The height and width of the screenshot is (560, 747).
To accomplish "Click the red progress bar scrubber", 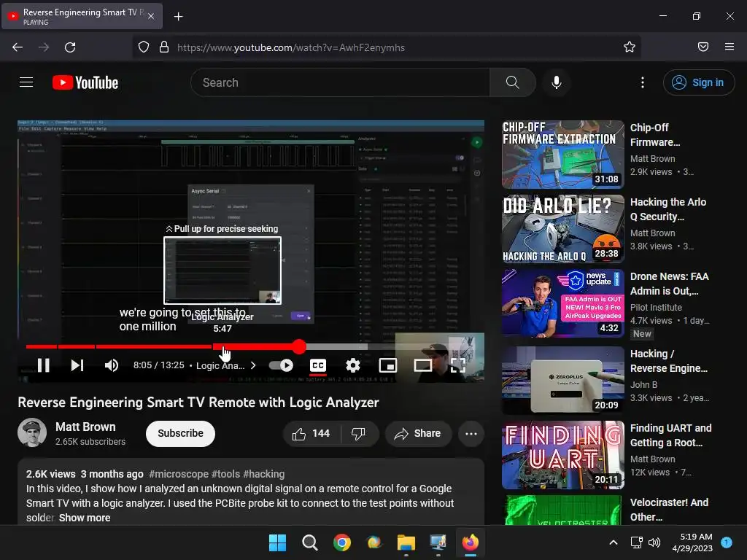I will tap(299, 346).
